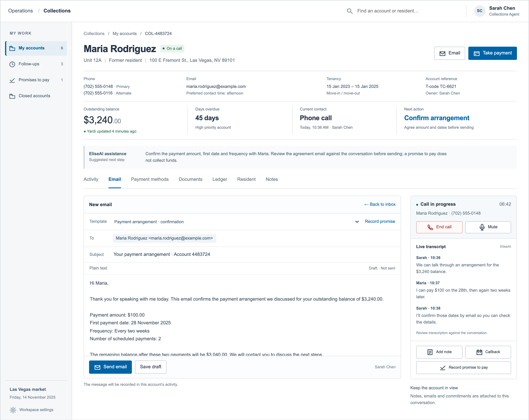Click the envelope icon in the header Email button

(x=442, y=53)
